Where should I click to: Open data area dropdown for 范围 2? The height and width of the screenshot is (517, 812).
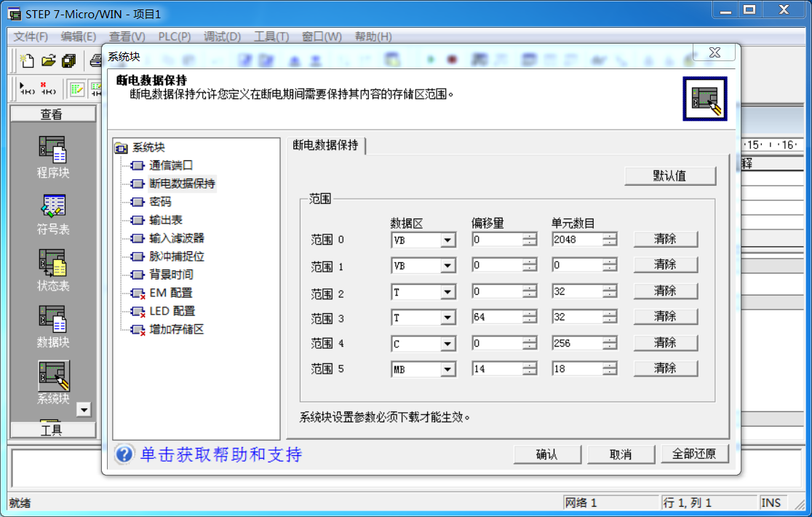click(x=448, y=292)
